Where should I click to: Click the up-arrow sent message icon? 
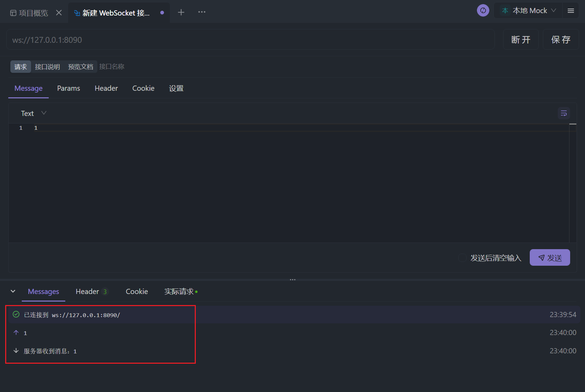[x=16, y=333]
